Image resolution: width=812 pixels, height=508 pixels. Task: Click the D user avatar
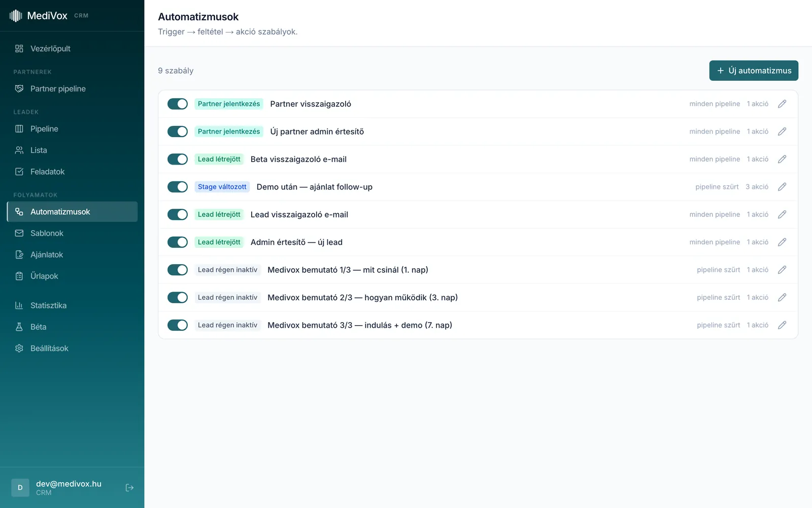pos(20,488)
